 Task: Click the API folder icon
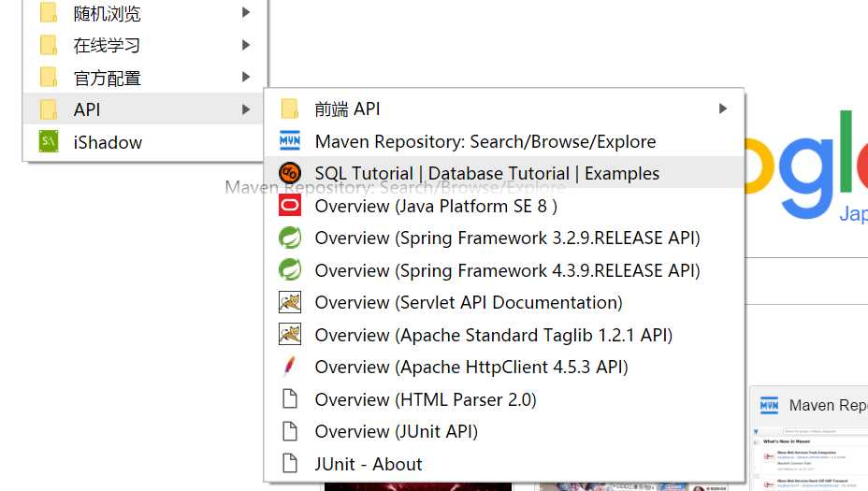[48, 109]
